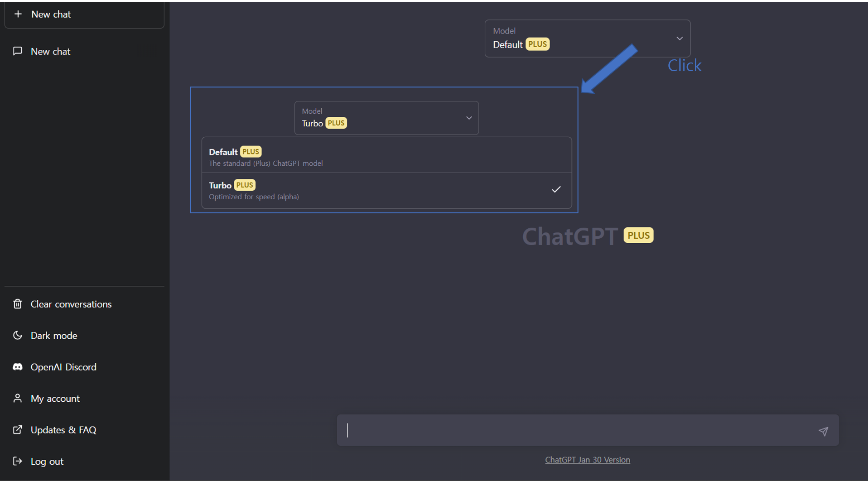Click the external link icon for Updates & FAQ
The width and height of the screenshot is (868, 481).
tap(18, 430)
